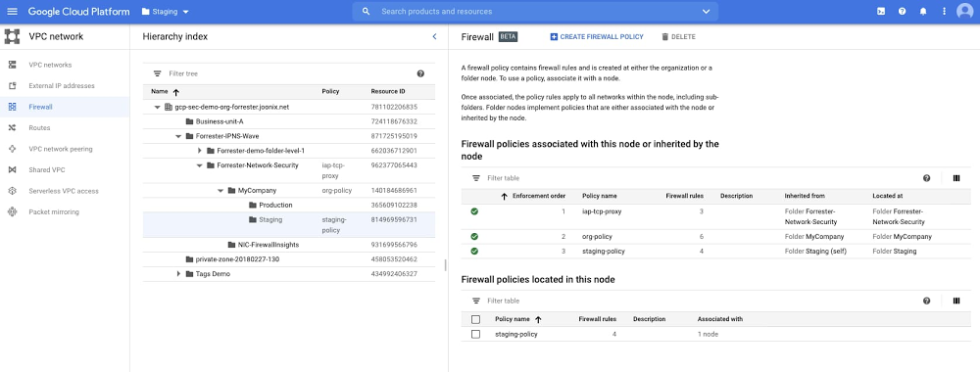
Task: Click resource ID 781102206835
Action: tap(394, 108)
